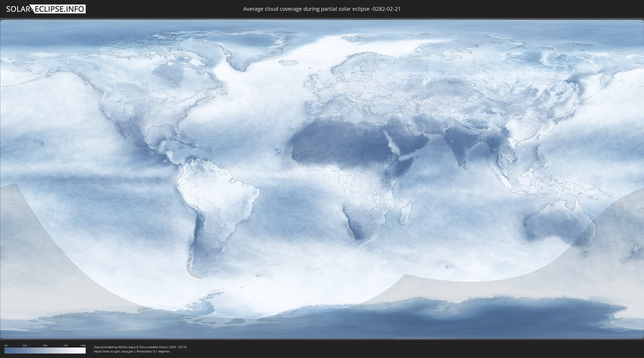Click the 50% legend label

pyautogui.click(x=45, y=345)
